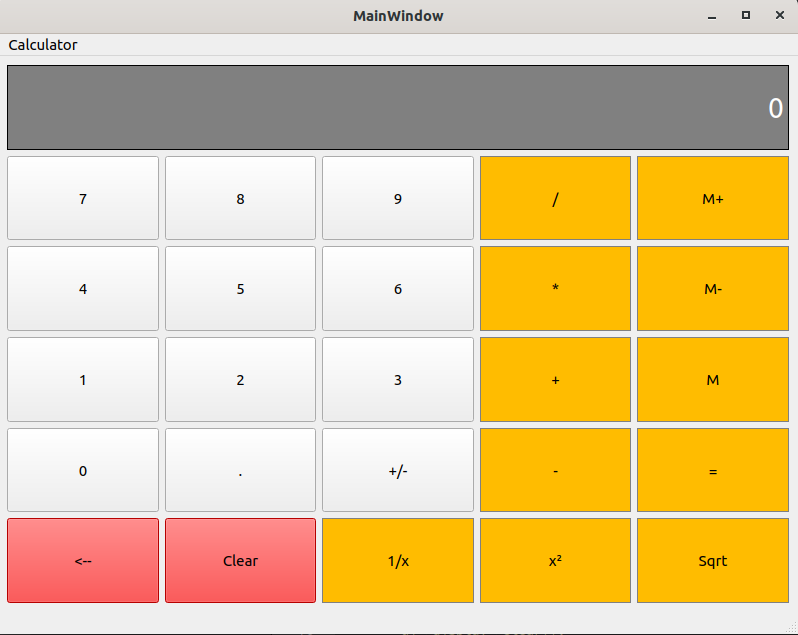
Task: Minimize the MainWindow window
Action: click(712, 16)
